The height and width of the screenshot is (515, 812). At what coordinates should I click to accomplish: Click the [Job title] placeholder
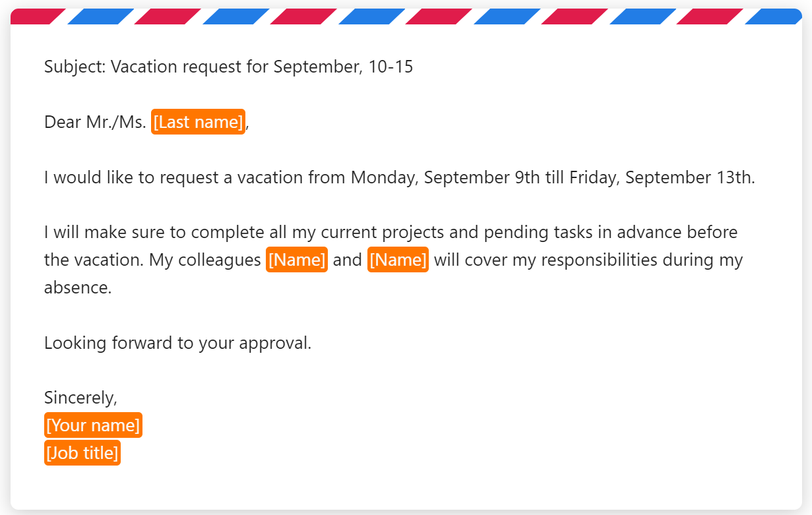82,453
